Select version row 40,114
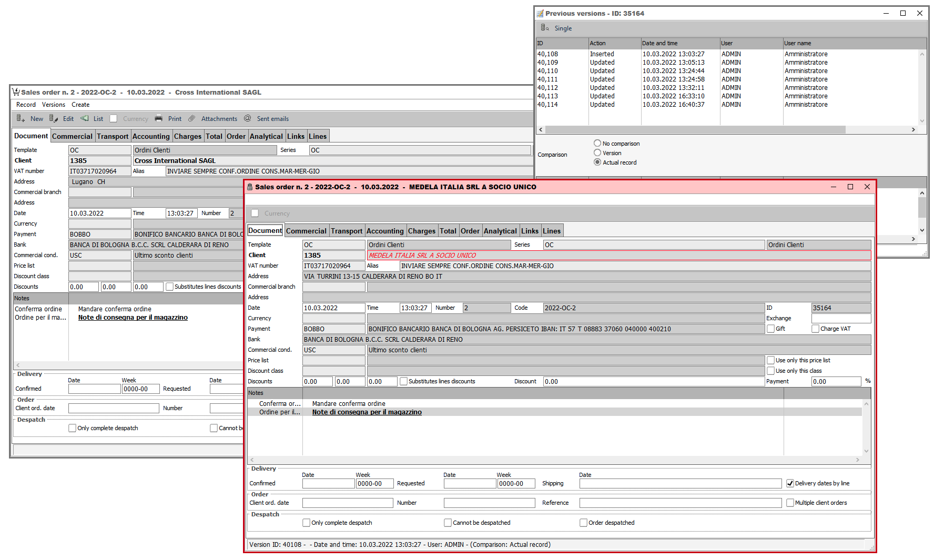This screenshot has width=934, height=560. tap(727, 104)
